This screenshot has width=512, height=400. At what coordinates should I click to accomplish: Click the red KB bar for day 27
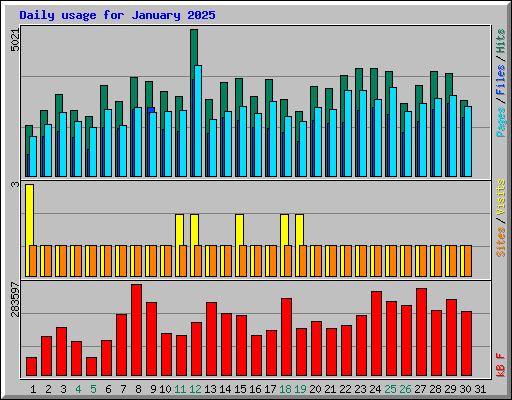coord(422,332)
